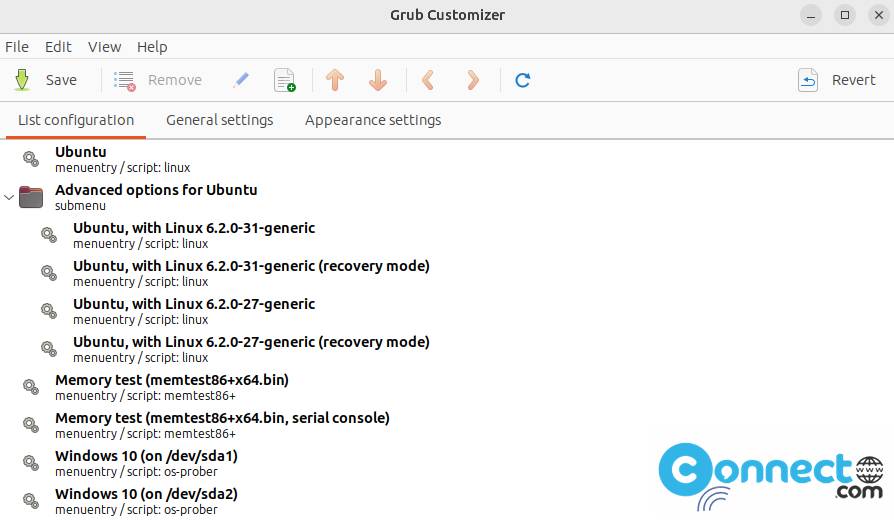Click 'menuentry / script: memtest86+' under serial console
Screen dimensions: 894x522
click(x=145, y=434)
